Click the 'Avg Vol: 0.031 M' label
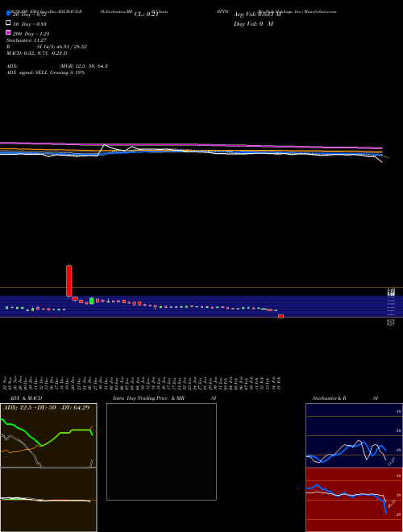Image resolution: width=403 pixels, height=532 pixels. point(257,15)
